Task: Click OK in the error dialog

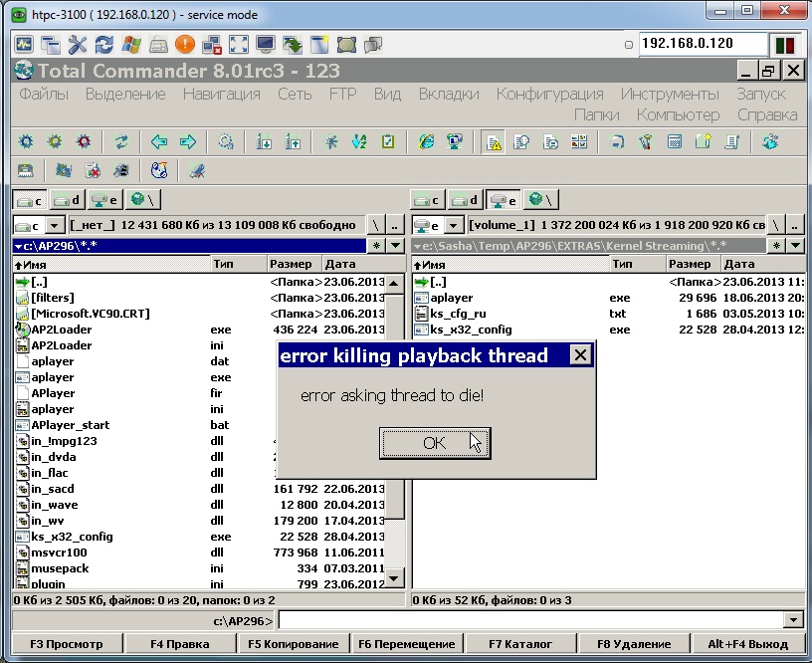Action: point(435,443)
